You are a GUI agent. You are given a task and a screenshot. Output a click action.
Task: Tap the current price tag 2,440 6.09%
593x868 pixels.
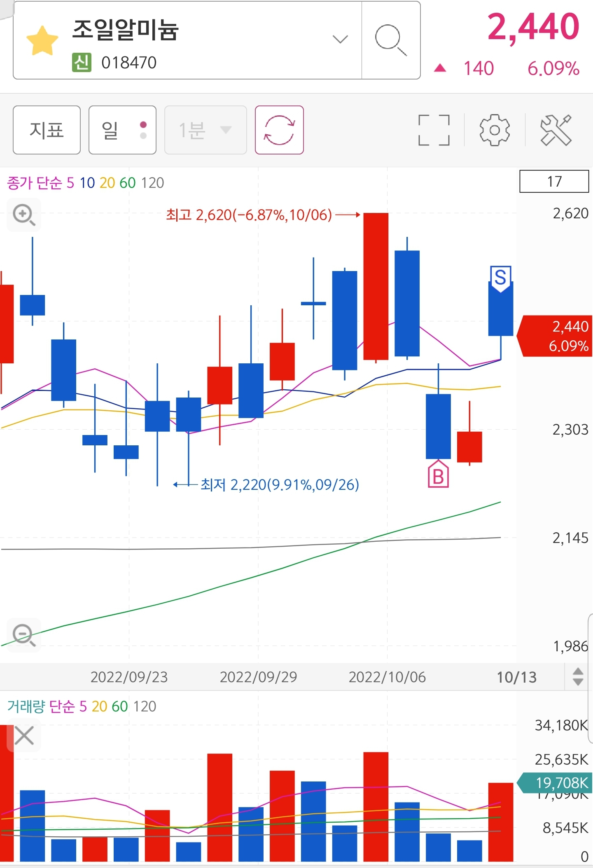coord(555,336)
